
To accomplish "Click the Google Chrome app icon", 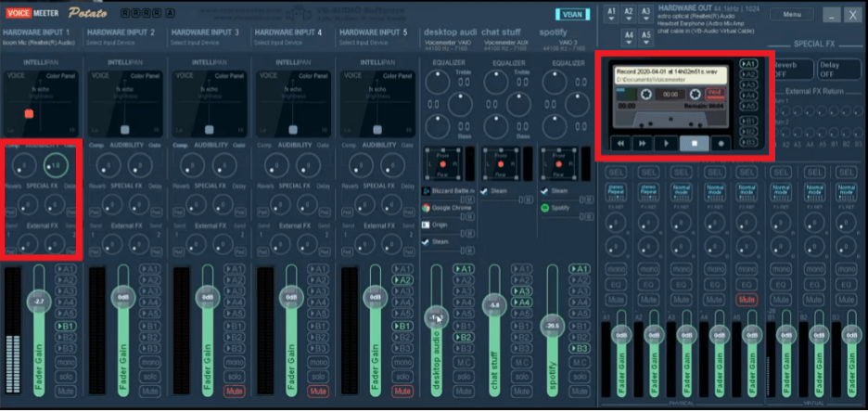I will 427,208.
